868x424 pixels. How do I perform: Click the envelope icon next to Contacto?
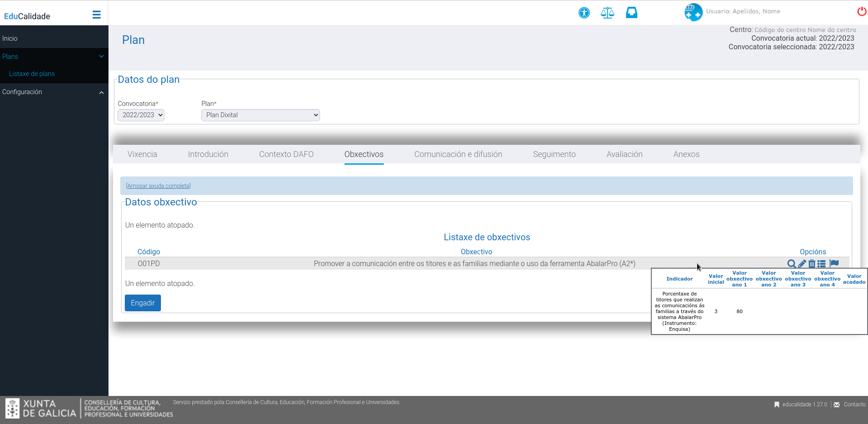[x=836, y=404]
